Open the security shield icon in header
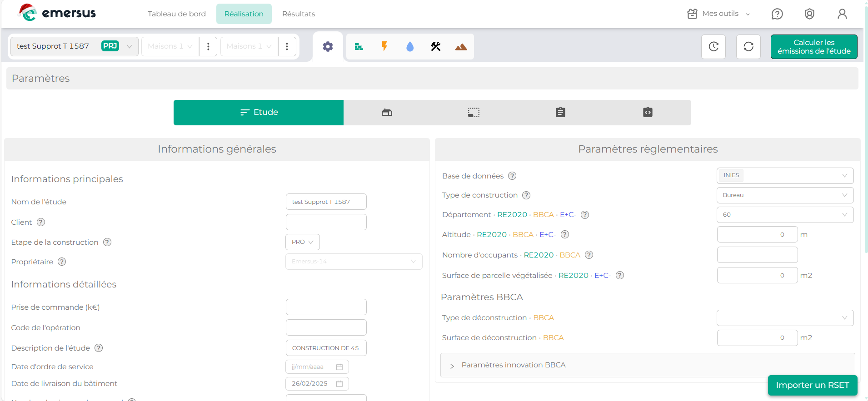Image resolution: width=868 pixels, height=401 pixels. (809, 14)
